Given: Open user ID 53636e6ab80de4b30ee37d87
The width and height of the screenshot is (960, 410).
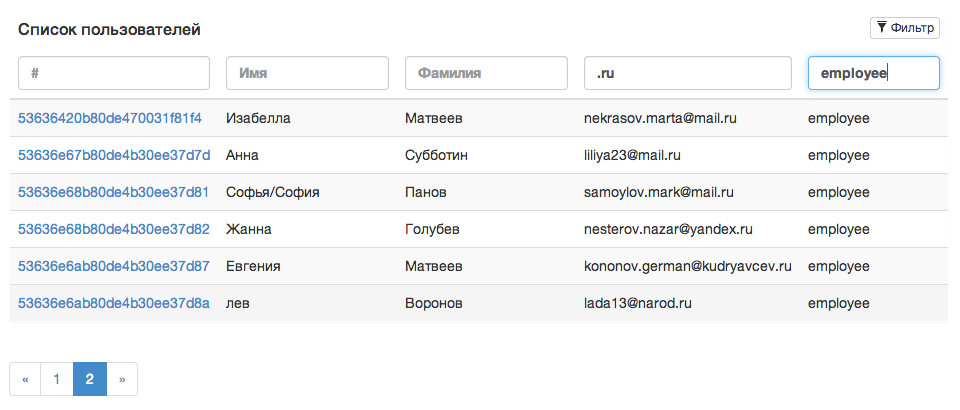Looking at the screenshot, I should [114, 266].
